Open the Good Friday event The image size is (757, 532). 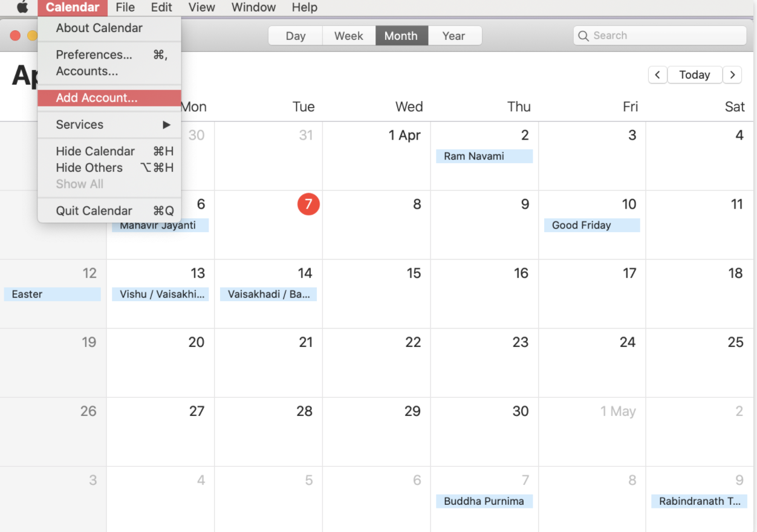(x=591, y=225)
